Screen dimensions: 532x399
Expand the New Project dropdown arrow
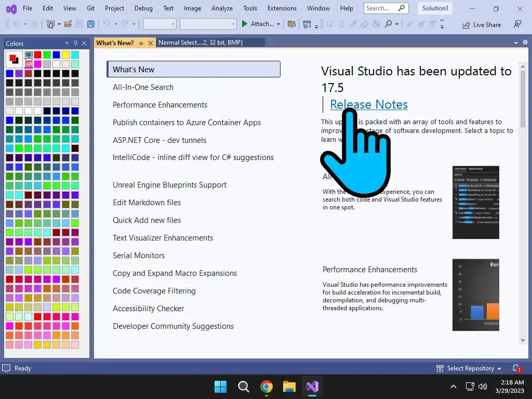coord(59,24)
